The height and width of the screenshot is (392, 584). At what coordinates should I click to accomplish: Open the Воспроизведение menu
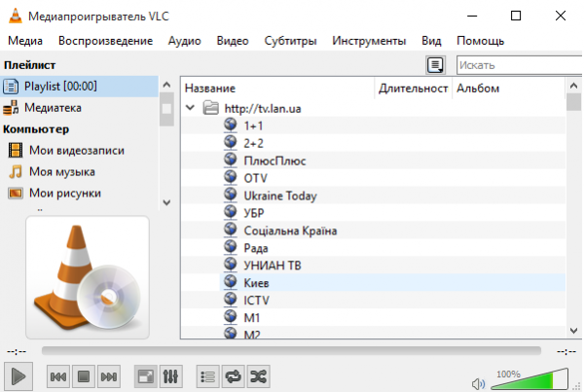click(x=105, y=41)
